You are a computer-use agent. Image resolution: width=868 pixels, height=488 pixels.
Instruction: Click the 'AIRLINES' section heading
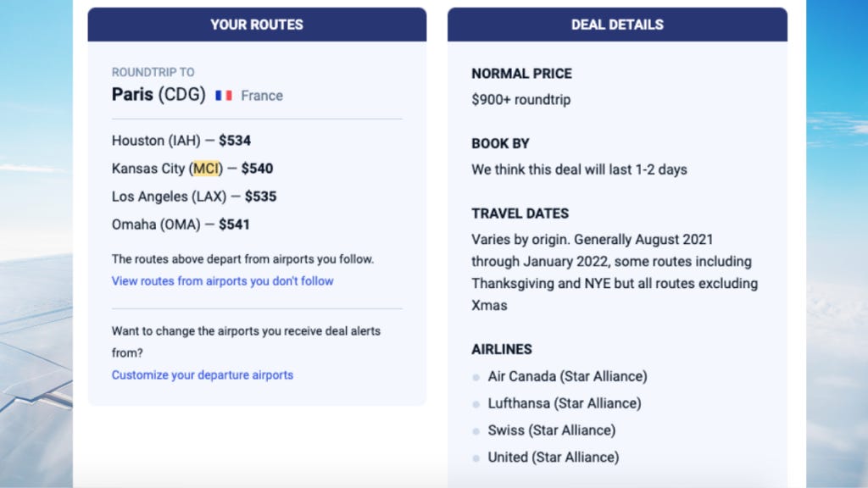click(502, 349)
